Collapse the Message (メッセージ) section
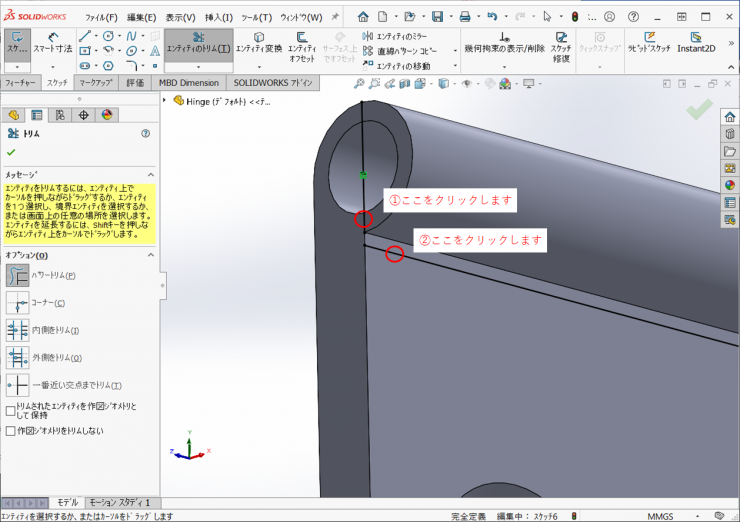 coord(150,173)
